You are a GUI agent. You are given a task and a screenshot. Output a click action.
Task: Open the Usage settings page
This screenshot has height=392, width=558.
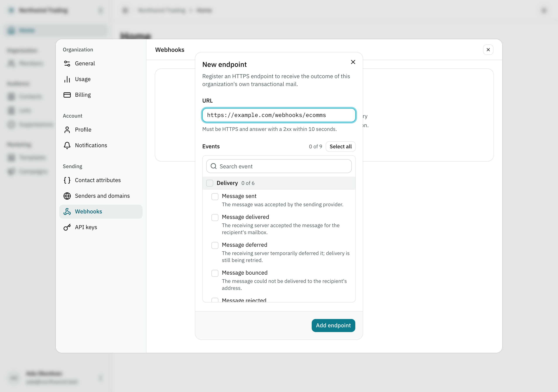(x=101, y=79)
